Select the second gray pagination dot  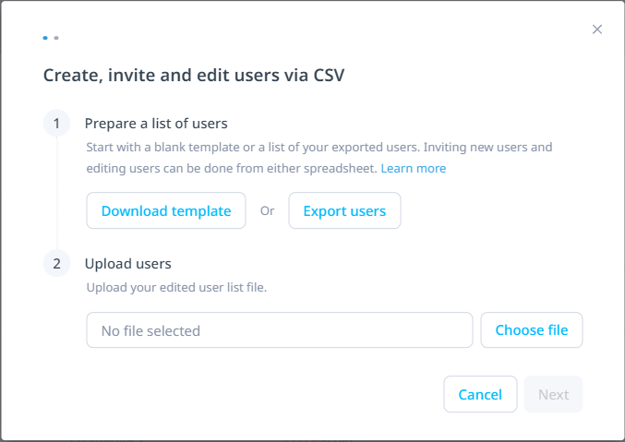(x=56, y=38)
